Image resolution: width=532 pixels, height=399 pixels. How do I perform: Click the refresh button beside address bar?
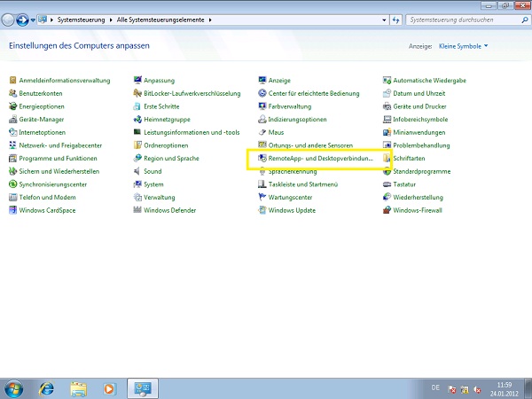click(x=396, y=20)
